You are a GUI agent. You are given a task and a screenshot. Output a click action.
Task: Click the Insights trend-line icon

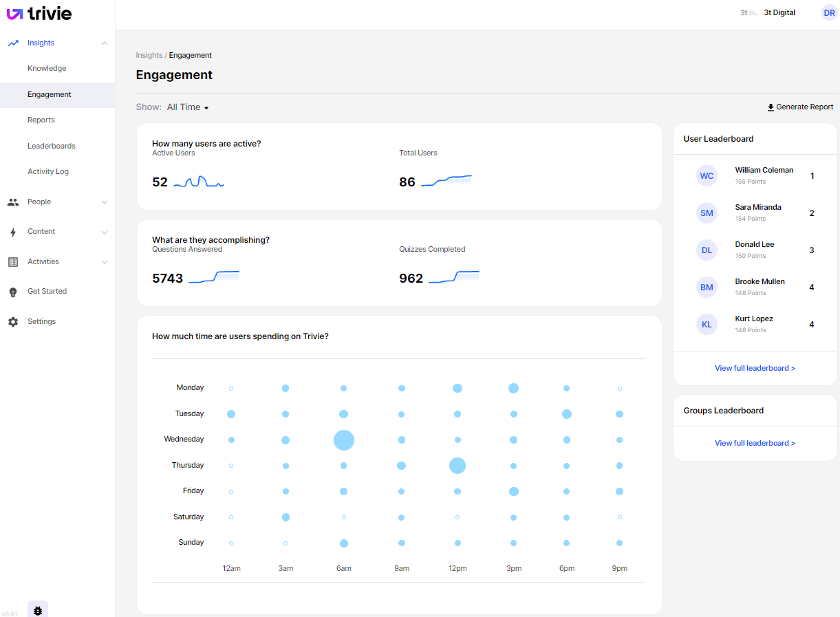pos(13,43)
